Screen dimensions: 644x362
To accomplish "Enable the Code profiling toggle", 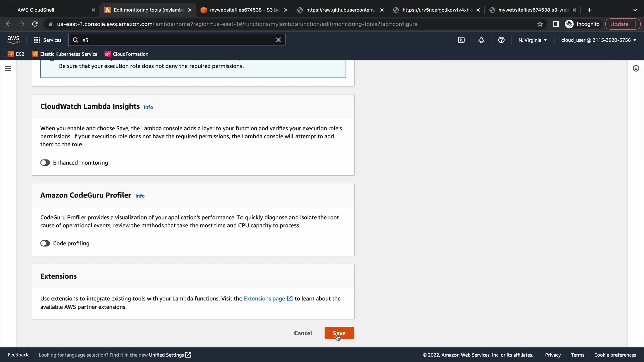I will pyautogui.click(x=45, y=243).
